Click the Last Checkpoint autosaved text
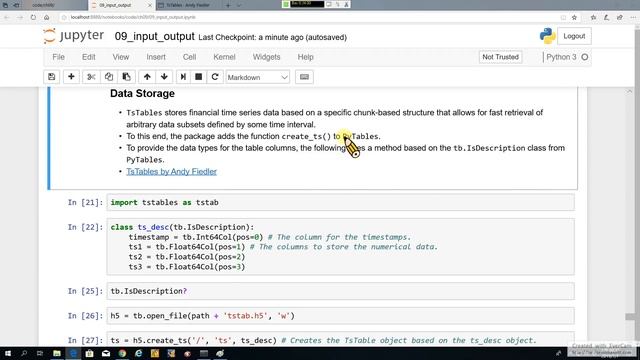This screenshot has height=360, width=640. (x=272, y=37)
